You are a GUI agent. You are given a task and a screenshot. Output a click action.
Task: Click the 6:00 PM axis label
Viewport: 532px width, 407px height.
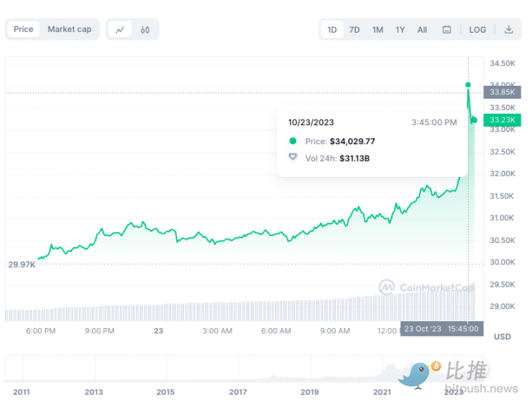click(41, 331)
